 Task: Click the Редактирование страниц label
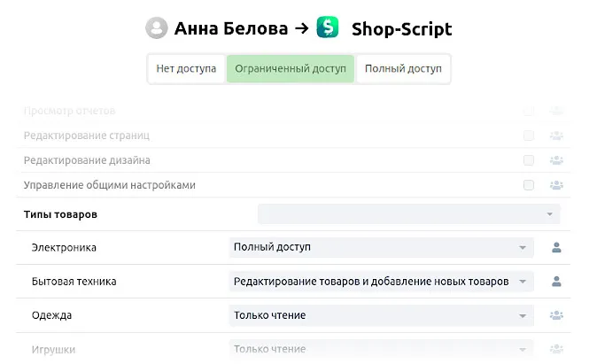coord(87,136)
